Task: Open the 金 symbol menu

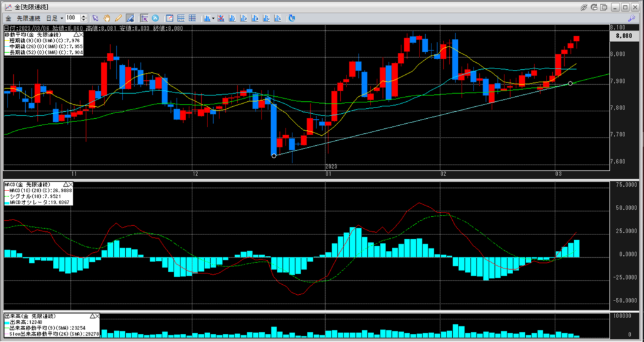Action: point(8,18)
